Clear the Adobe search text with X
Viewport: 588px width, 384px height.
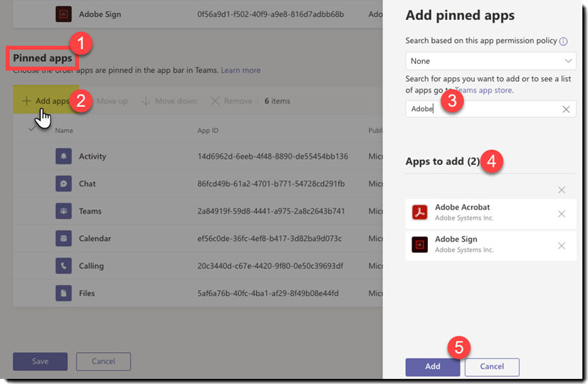pos(566,109)
